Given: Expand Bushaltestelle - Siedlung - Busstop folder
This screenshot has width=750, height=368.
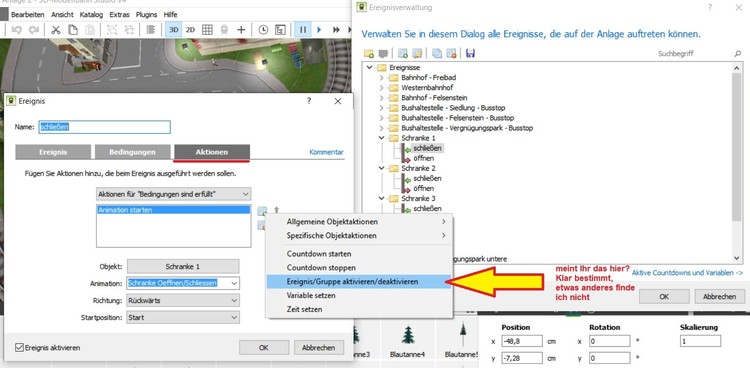Looking at the screenshot, I should tap(381, 108).
